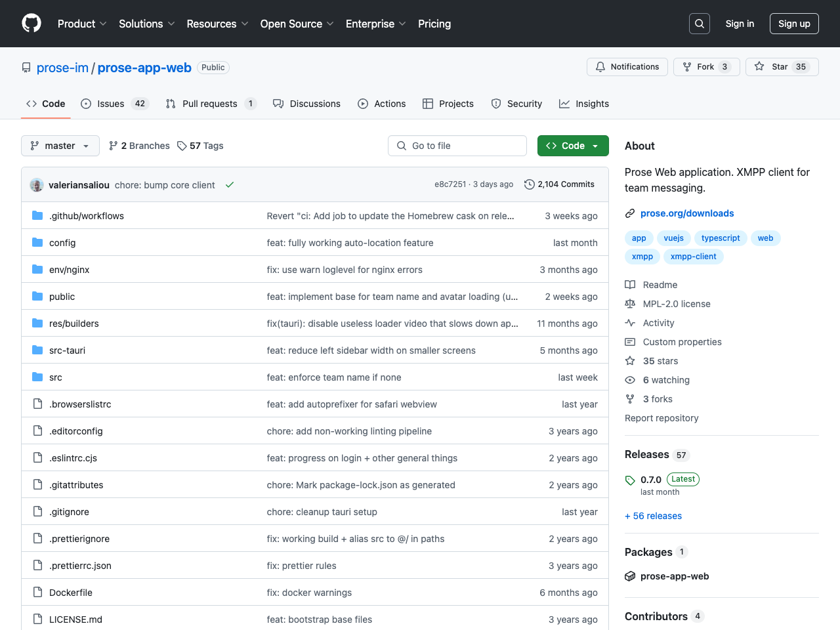Screen dimensions: 840x630
Task: Click the fork icon next to 3 forks
Action: click(630, 399)
